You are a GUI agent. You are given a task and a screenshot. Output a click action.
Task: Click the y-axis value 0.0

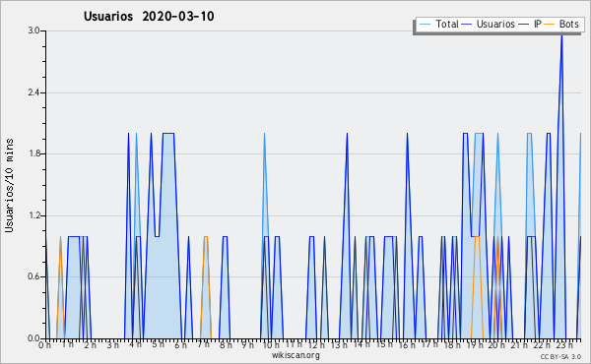click(33, 338)
